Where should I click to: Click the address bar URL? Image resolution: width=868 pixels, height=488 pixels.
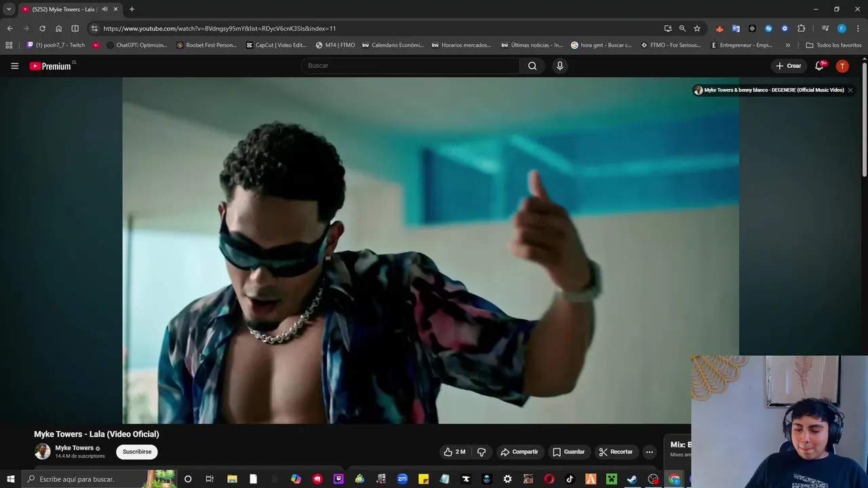coord(220,28)
